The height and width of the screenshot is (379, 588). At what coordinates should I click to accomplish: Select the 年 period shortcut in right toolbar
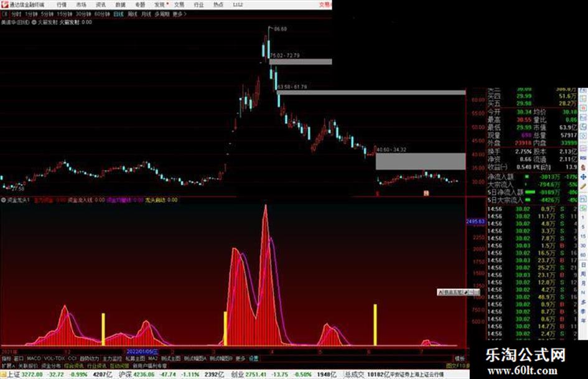click(x=583, y=321)
